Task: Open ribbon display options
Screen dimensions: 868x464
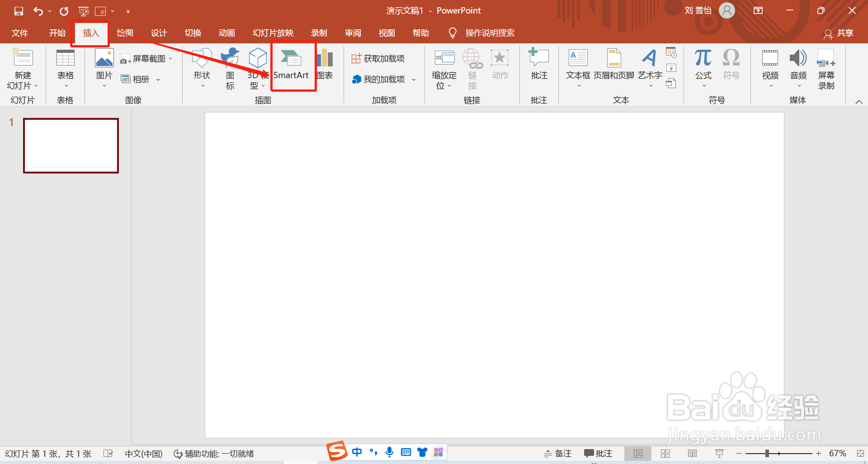Action: click(x=758, y=11)
